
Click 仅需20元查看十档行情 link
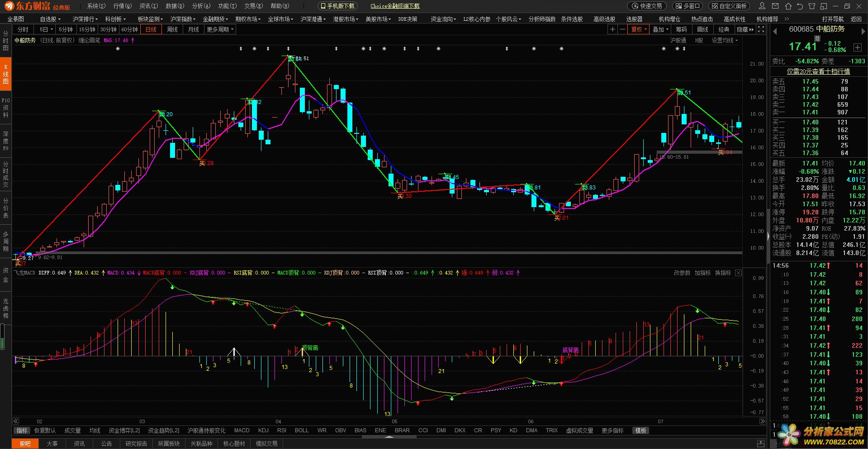(x=818, y=71)
